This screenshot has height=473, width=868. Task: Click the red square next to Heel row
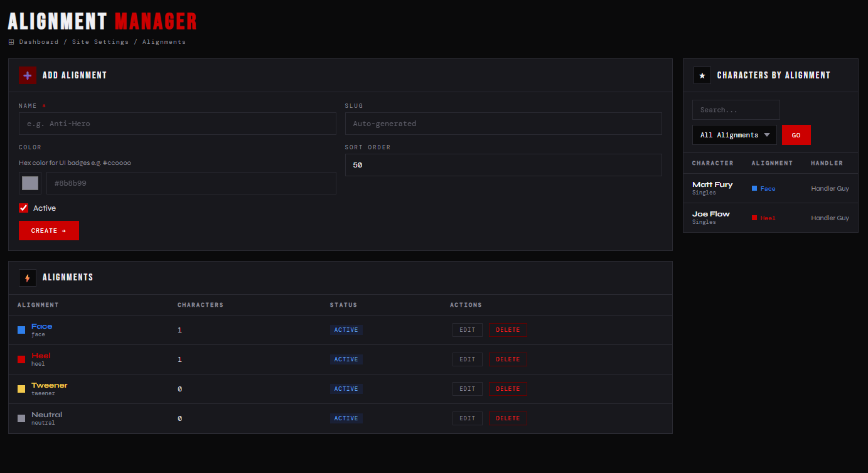21,359
